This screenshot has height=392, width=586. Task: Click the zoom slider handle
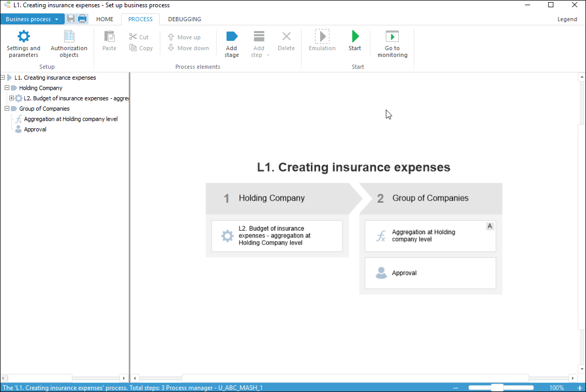coord(497,387)
